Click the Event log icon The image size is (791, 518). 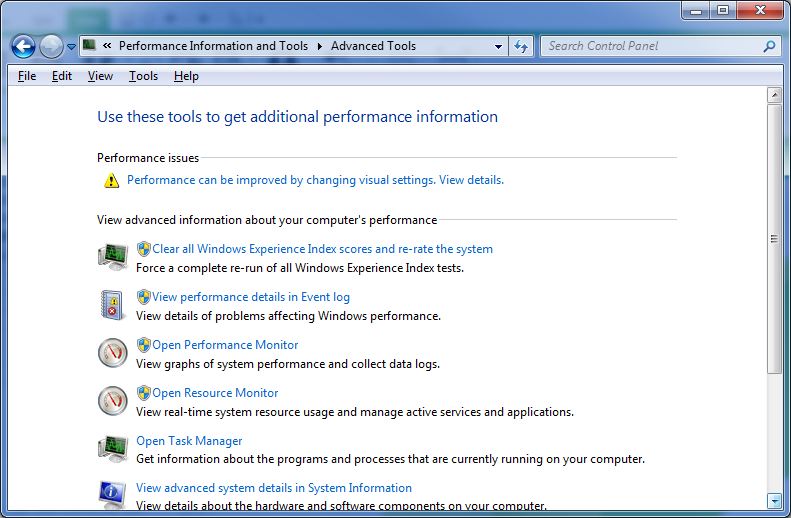(x=113, y=305)
